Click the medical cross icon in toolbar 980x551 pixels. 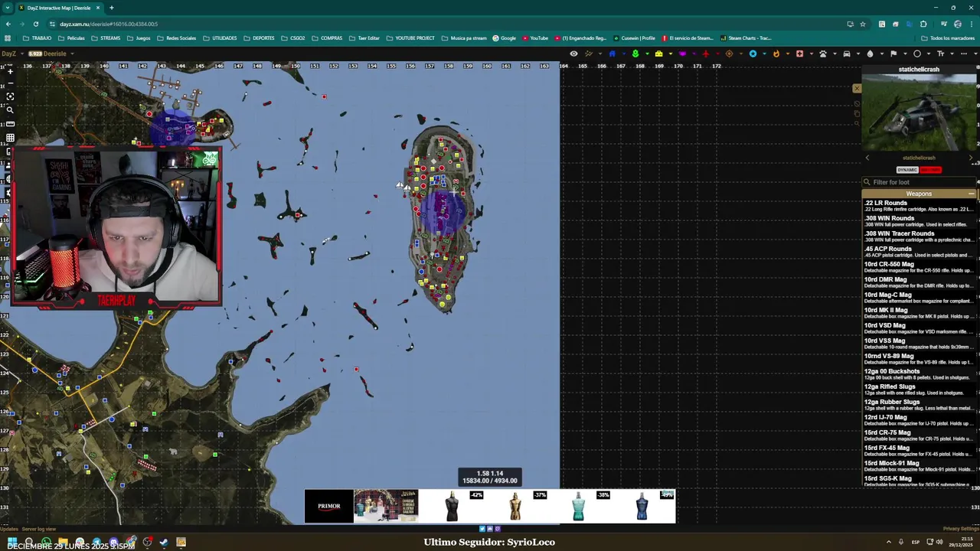(x=799, y=54)
